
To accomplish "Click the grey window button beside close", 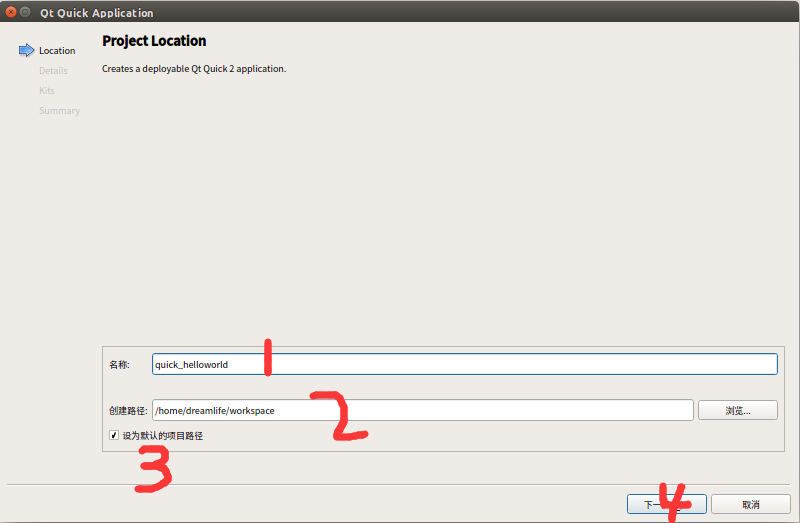I will [x=25, y=12].
